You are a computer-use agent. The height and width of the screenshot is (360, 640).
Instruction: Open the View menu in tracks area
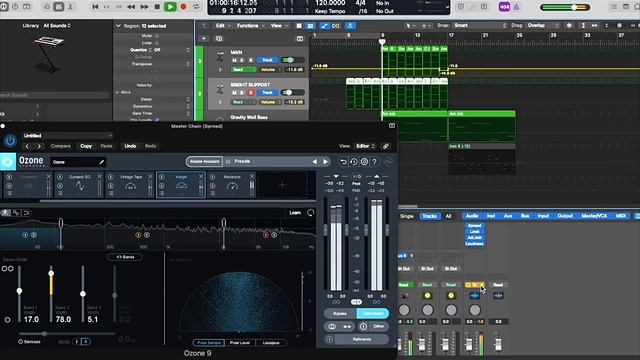[x=278, y=26]
